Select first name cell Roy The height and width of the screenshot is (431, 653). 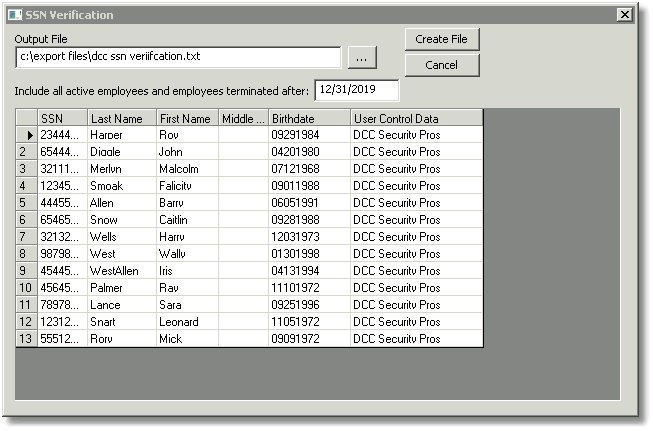point(187,135)
